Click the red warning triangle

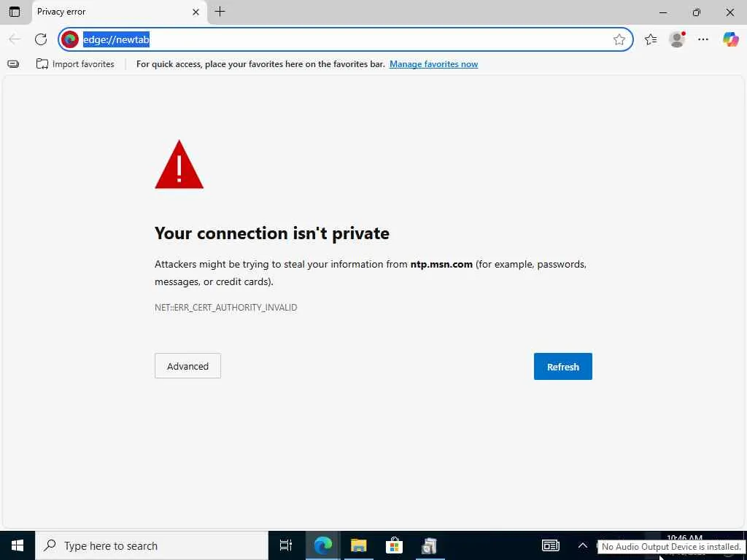click(179, 165)
